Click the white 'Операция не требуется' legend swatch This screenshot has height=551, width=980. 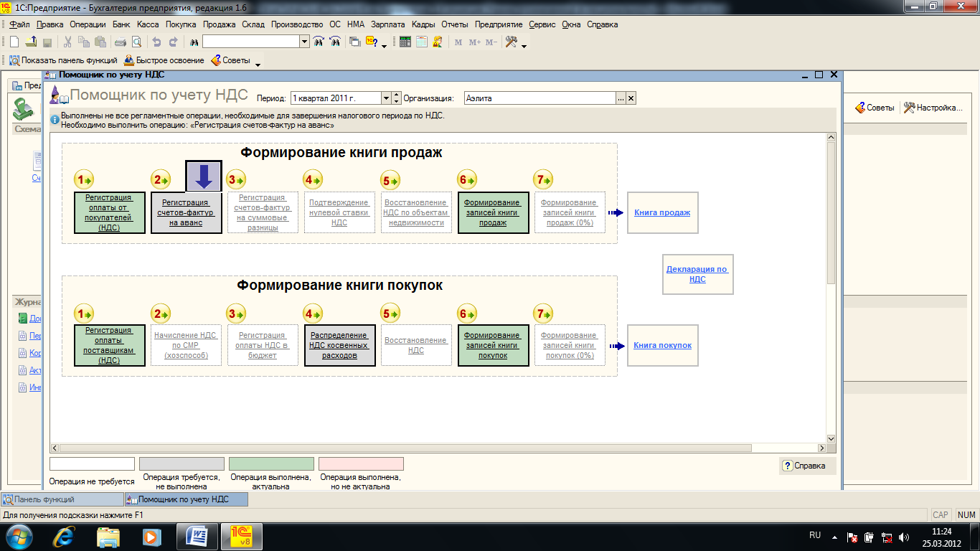point(92,464)
